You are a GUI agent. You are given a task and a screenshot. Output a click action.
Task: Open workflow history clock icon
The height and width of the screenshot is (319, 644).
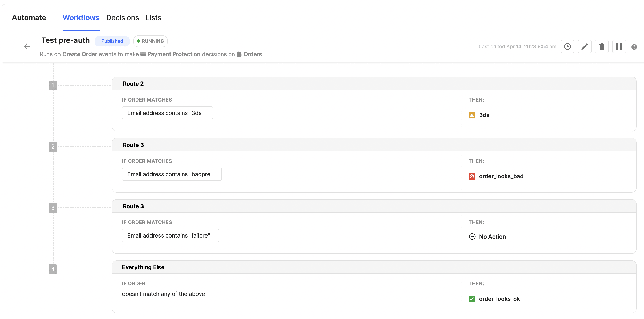pyautogui.click(x=567, y=47)
